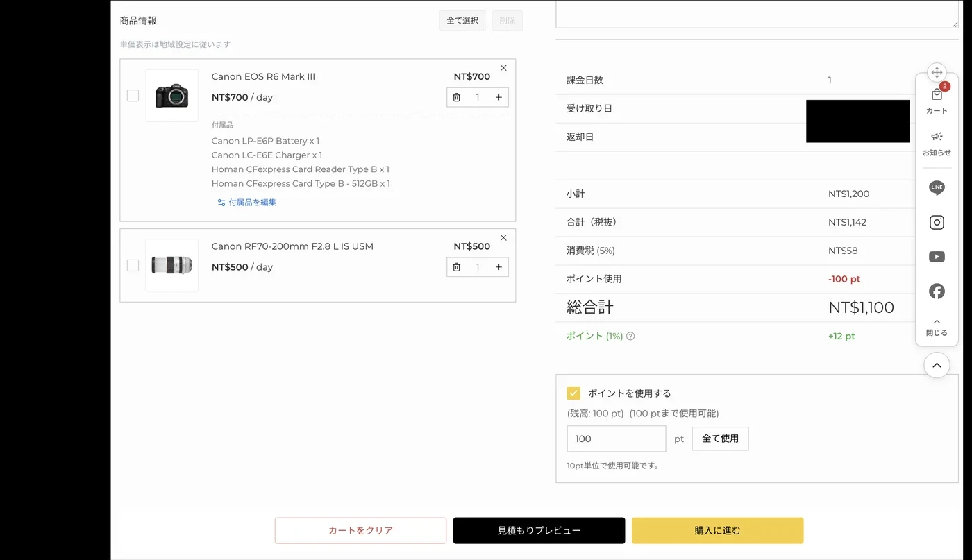Increase Canon RF70-200mm quantity
Screen dimensions: 972x560
[x=498, y=267]
